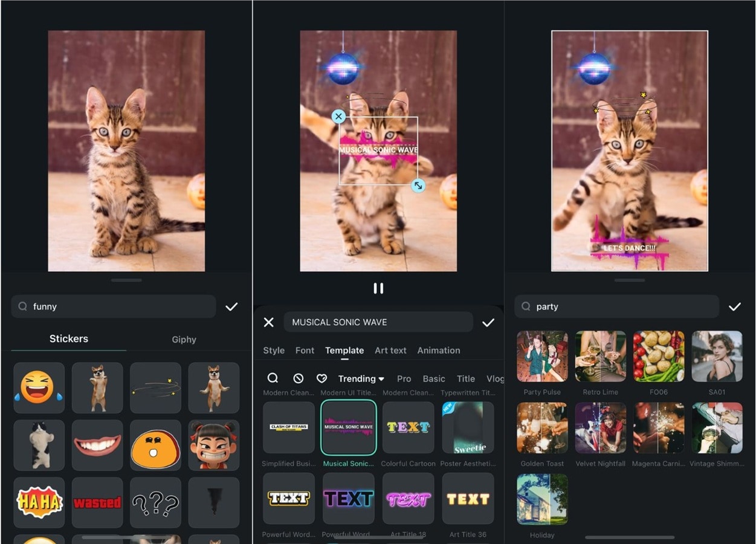Confirm the party filter search checkmark
Viewport: 756px width, 544px height.
735,306
